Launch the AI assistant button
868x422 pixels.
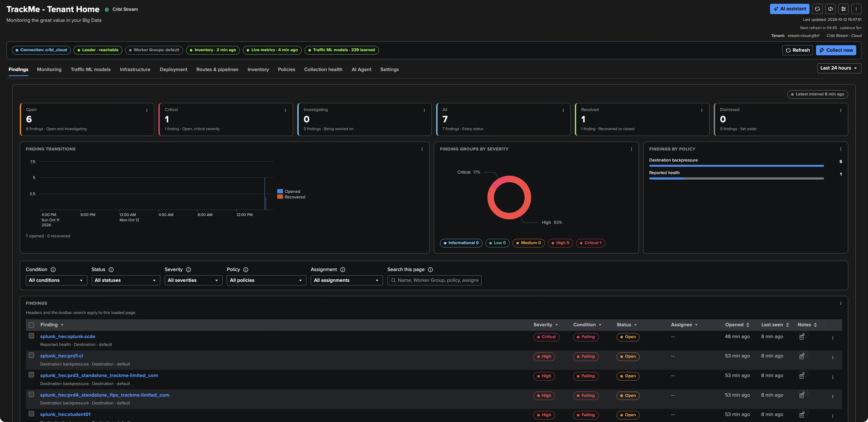click(x=789, y=9)
